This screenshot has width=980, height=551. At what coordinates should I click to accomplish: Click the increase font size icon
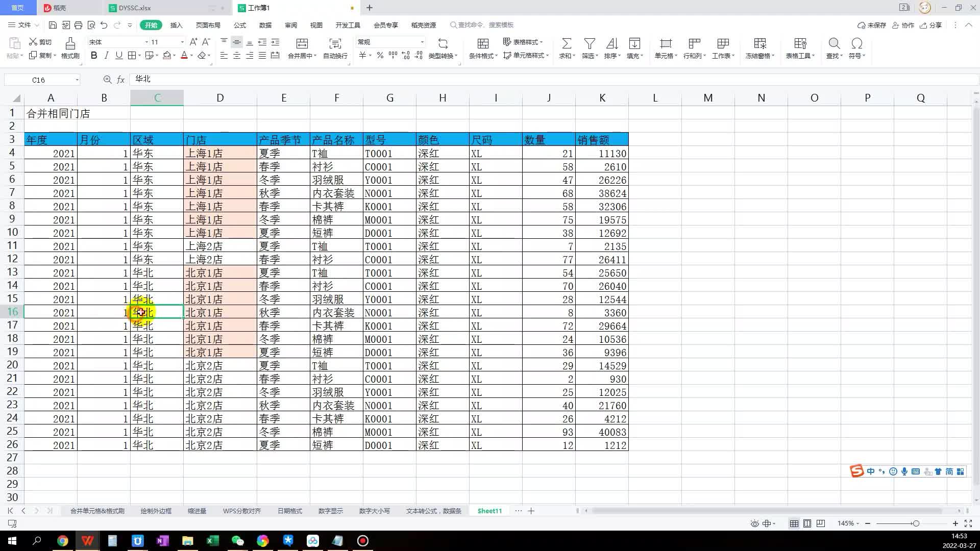coord(193,42)
